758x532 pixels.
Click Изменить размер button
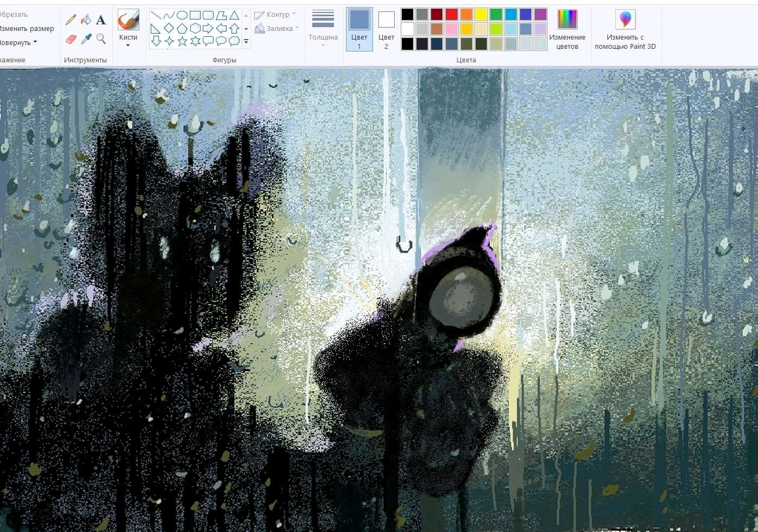click(27, 28)
